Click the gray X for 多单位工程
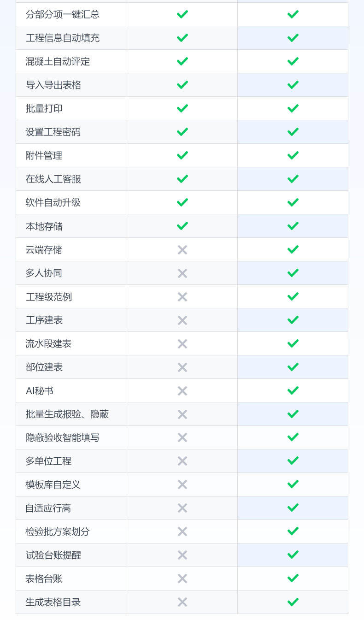 click(182, 461)
